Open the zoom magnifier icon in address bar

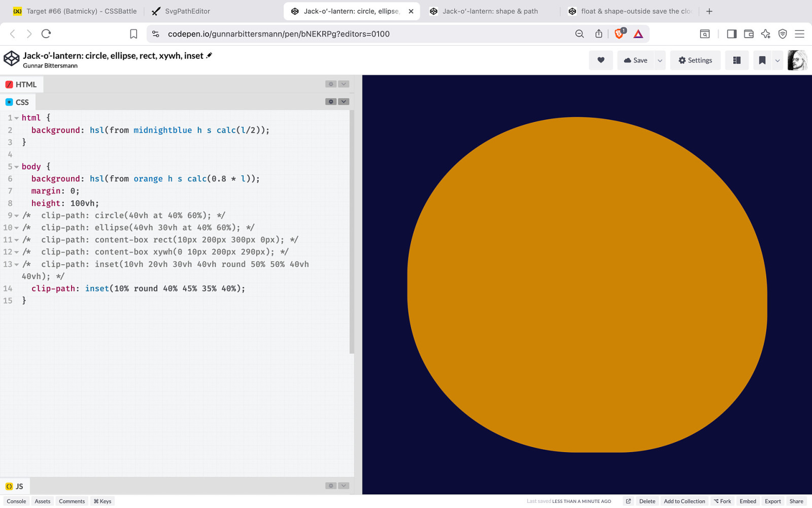pyautogui.click(x=580, y=34)
